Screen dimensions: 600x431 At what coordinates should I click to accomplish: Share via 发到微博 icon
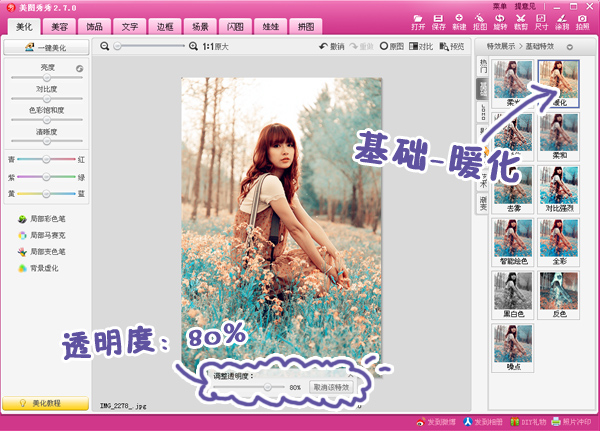[x=436, y=422]
